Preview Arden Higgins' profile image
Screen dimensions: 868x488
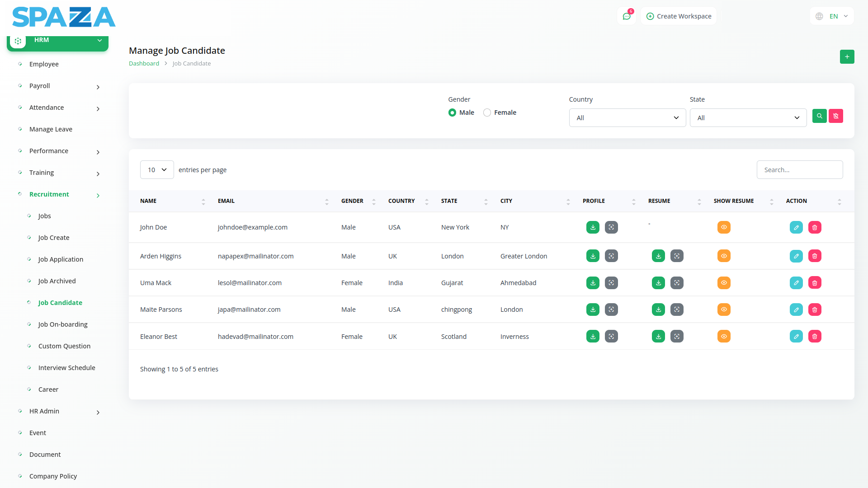point(611,256)
